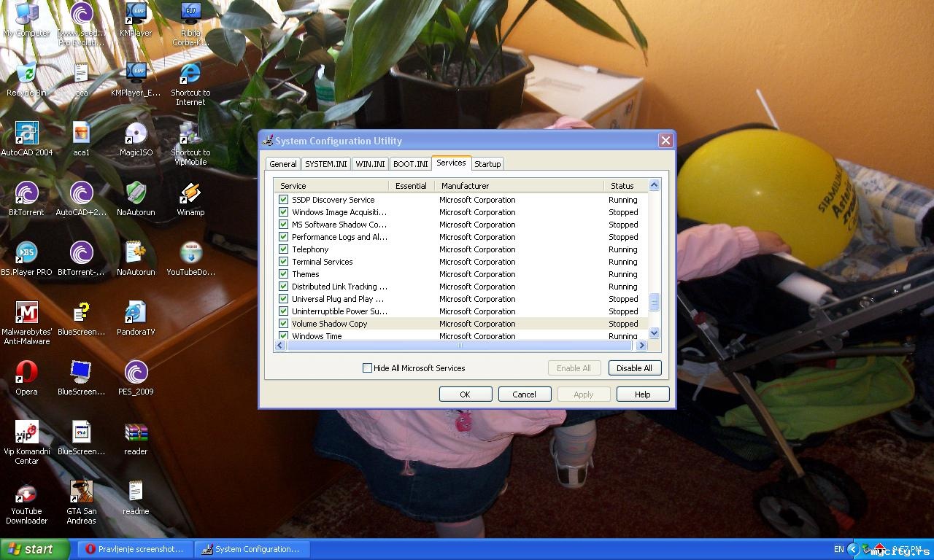Viewport: 934px width, 560px height.
Task: Select the PRO Evolu... torrent icon
Action: pos(82,23)
